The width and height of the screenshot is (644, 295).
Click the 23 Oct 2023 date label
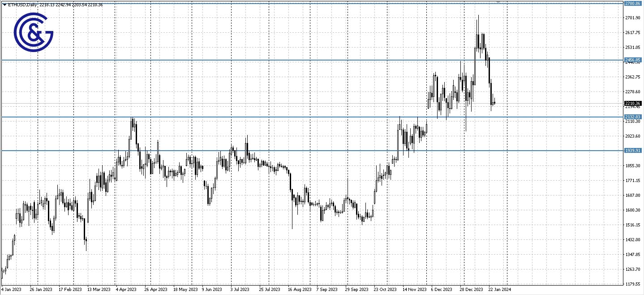[x=385, y=290]
